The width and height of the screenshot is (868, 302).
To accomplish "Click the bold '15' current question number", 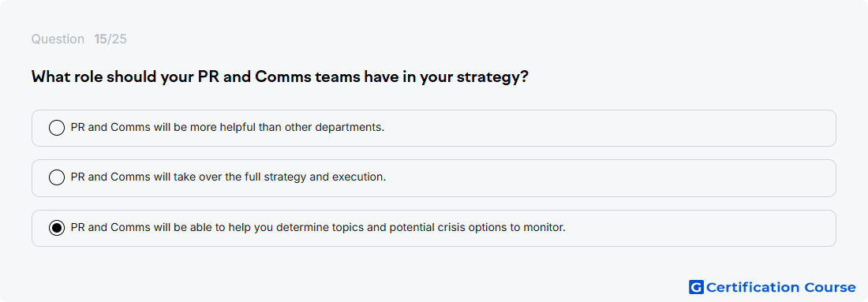I will pos(100,39).
